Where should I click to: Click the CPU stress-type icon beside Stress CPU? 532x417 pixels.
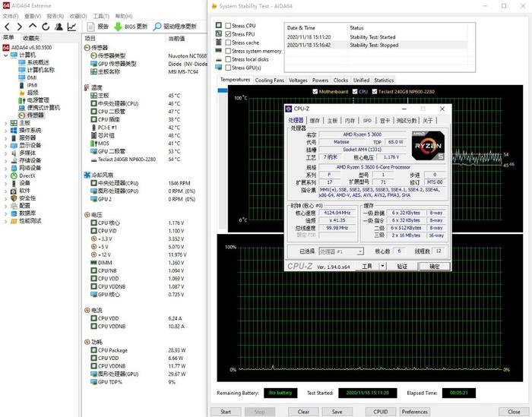pyautogui.click(x=219, y=25)
